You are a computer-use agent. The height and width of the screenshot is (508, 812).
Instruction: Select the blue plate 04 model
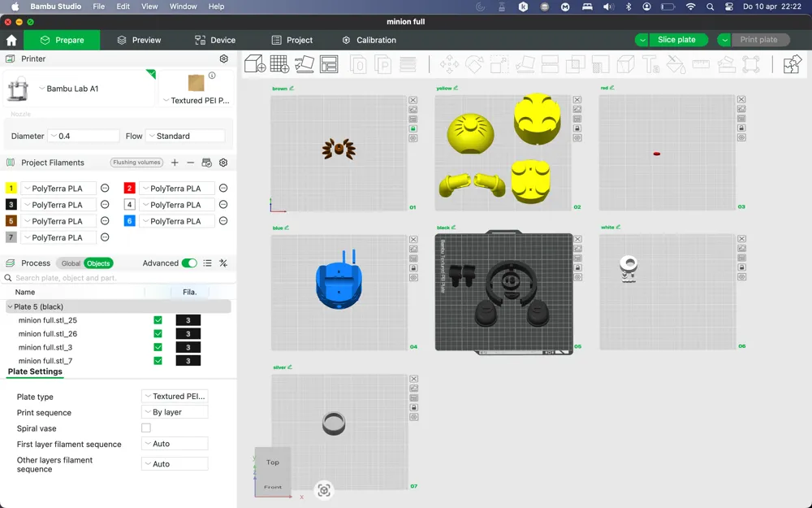339,283
